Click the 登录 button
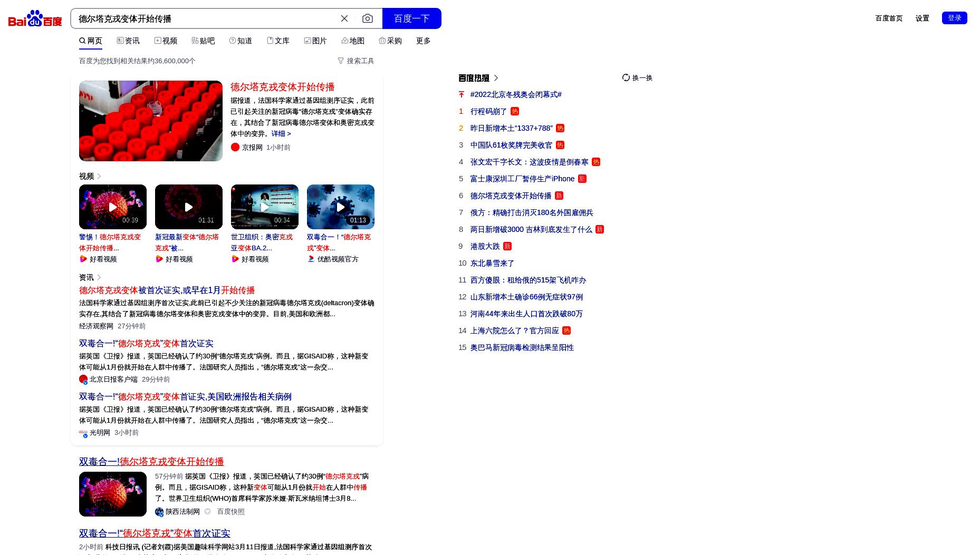Screen dimensions: 980x555 click(954, 18)
